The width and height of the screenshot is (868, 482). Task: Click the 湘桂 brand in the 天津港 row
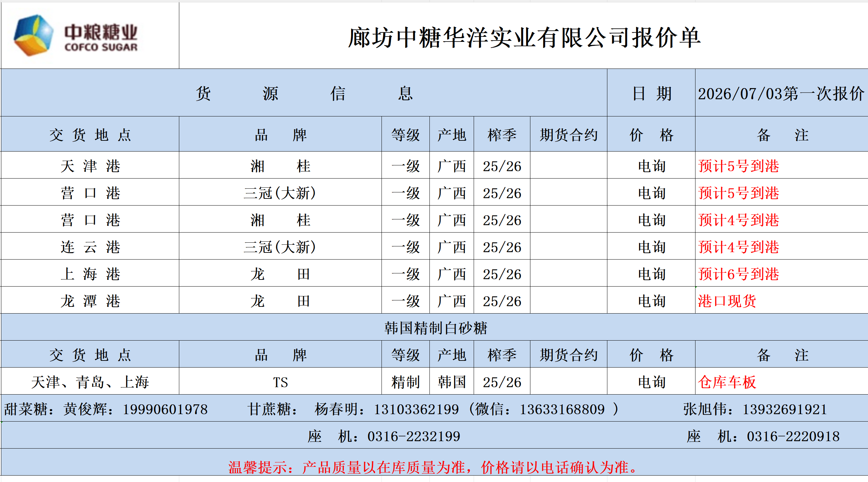click(280, 166)
